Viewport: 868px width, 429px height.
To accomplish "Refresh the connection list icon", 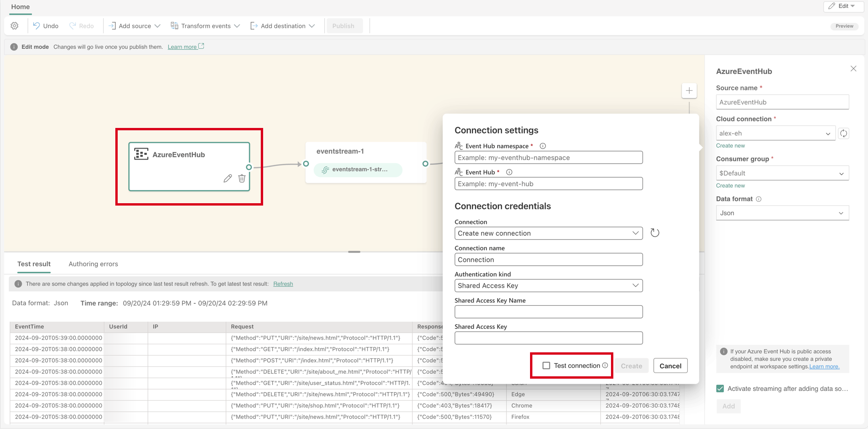I will coord(655,233).
